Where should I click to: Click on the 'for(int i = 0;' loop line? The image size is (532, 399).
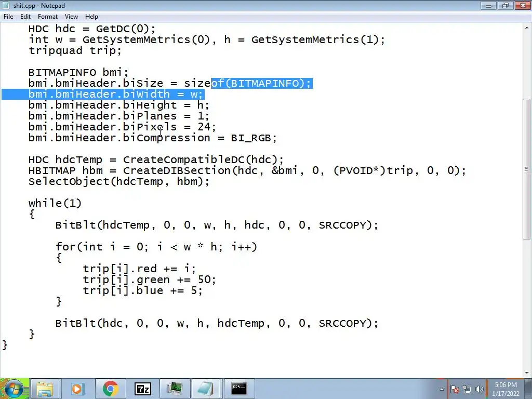coord(156,247)
